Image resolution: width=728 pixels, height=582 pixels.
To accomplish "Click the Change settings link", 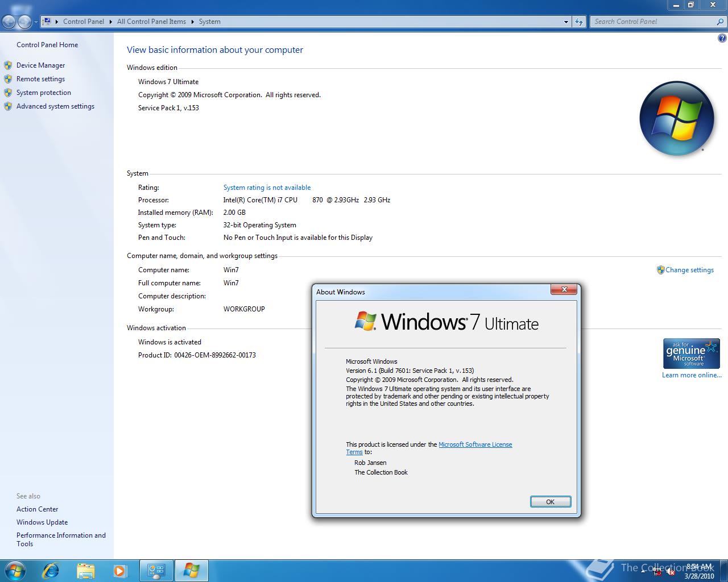I will point(689,270).
